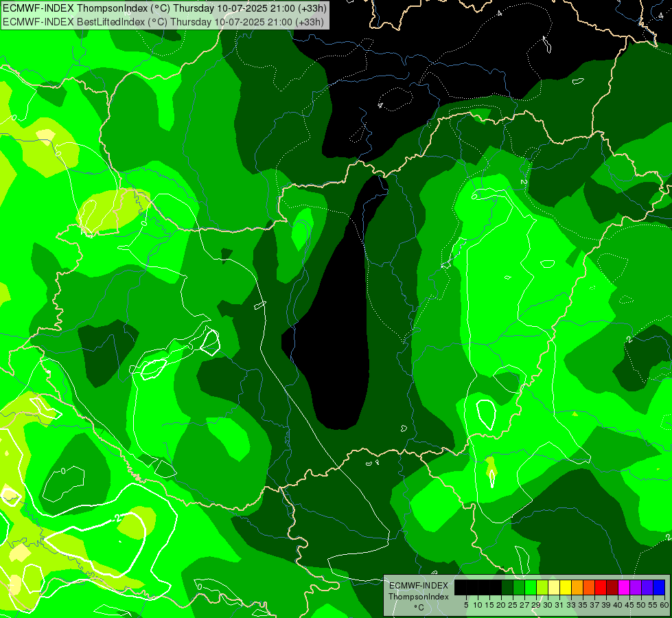Click the legend scale value 39

[605, 605]
